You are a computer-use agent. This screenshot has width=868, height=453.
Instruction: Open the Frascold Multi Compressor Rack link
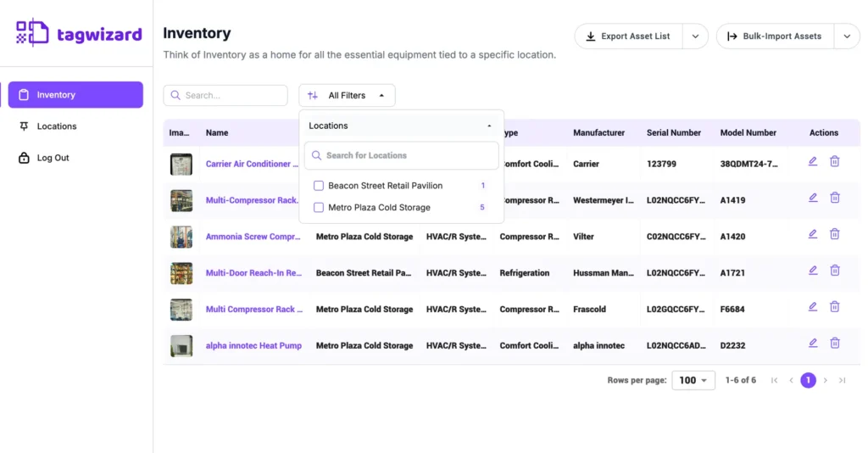tap(254, 310)
